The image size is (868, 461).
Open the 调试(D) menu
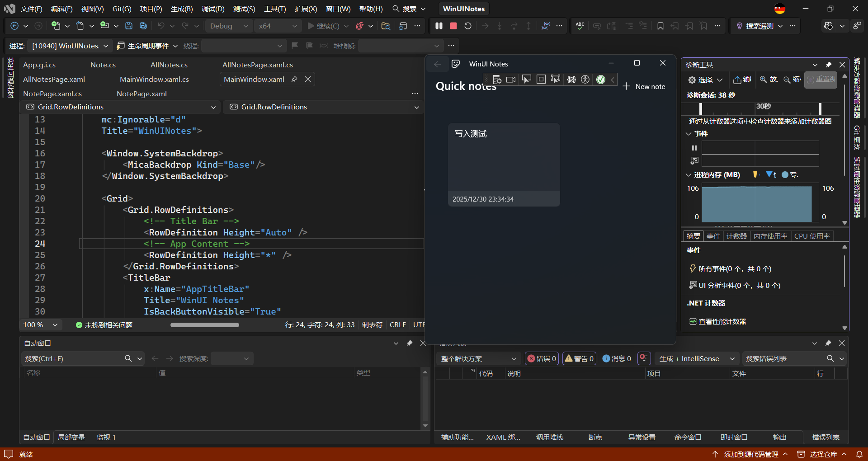pos(213,9)
